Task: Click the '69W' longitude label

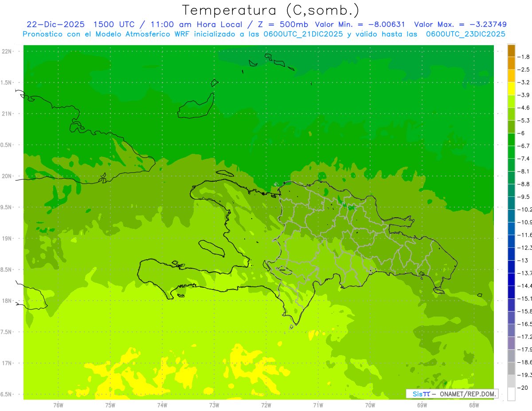Action: [422, 405]
